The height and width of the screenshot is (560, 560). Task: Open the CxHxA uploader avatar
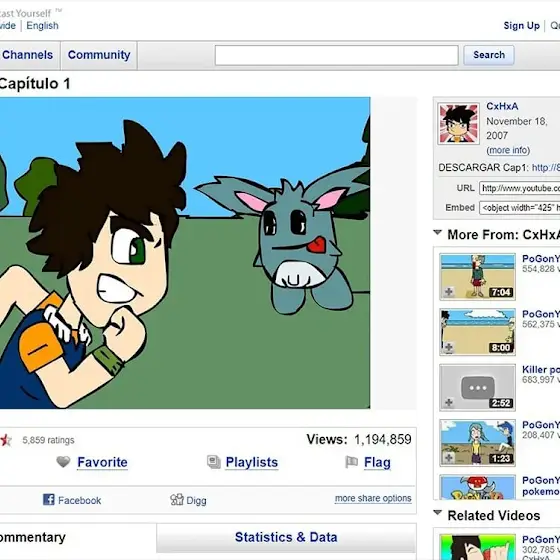click(x=459, y=124)
